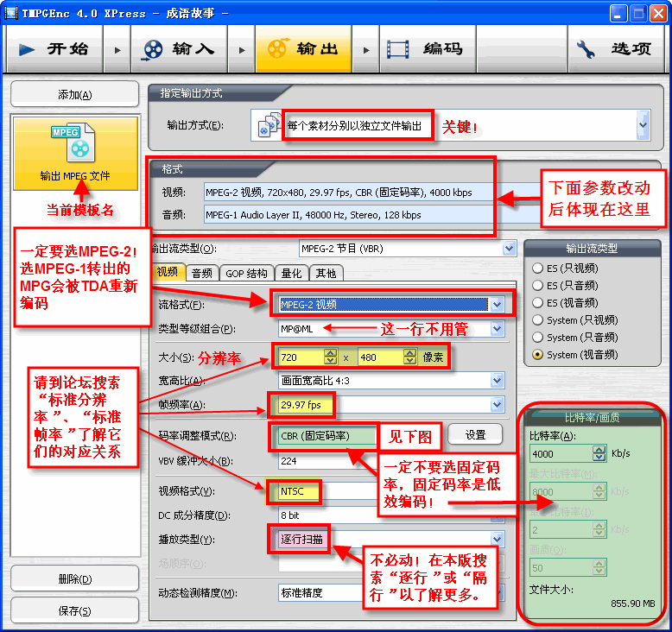Open the 播放类型 逐行扫描 dropdown
Viewport: 672px width, 632px height.
pos(498,539)
